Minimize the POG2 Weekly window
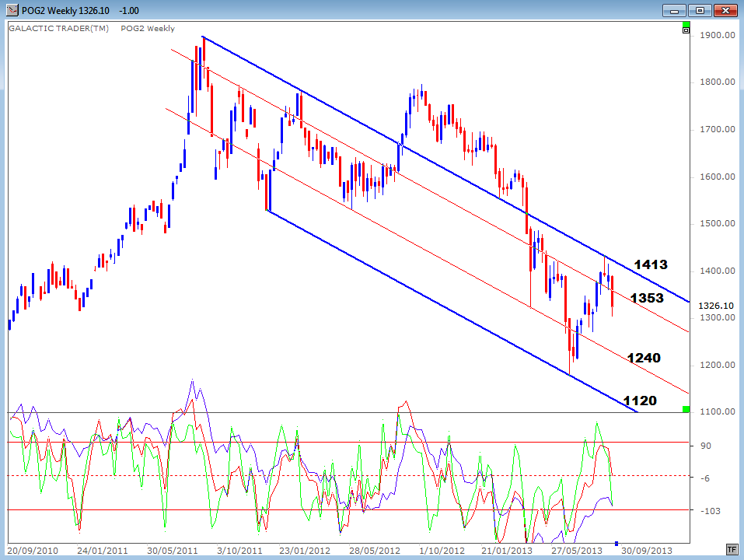The image size is (744, 560). click(x=675, y=10)
